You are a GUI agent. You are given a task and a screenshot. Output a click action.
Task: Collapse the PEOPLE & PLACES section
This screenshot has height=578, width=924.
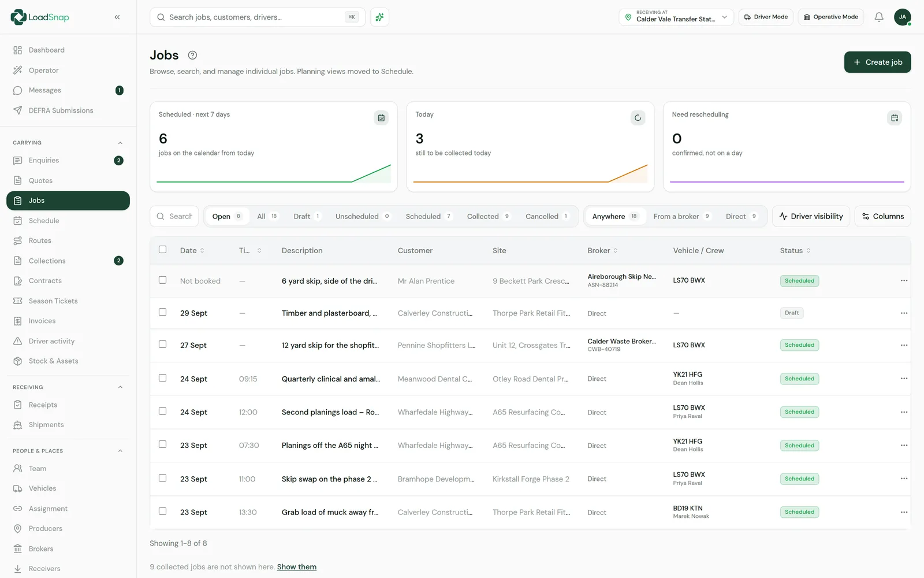click(120, 451)
